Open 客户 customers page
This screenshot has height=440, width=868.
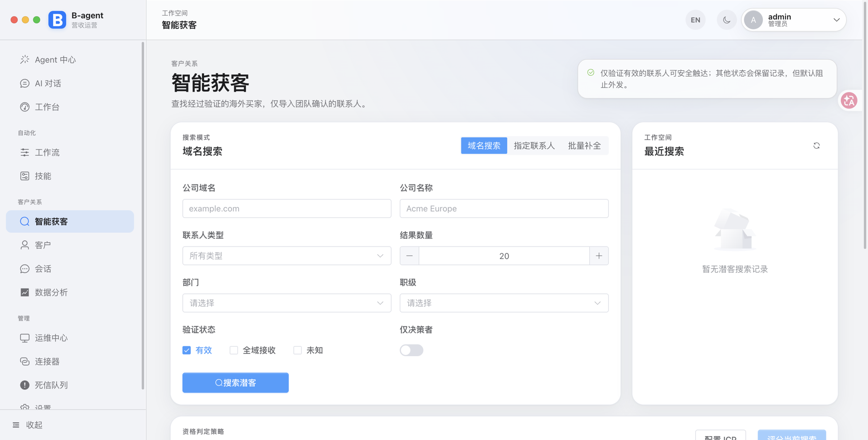click(x=70, y=245)
